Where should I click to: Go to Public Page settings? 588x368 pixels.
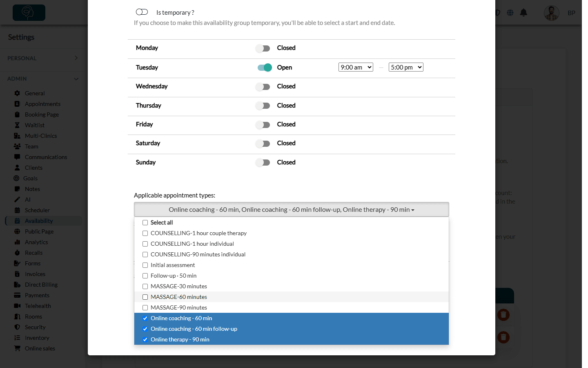tap(39, 231)
